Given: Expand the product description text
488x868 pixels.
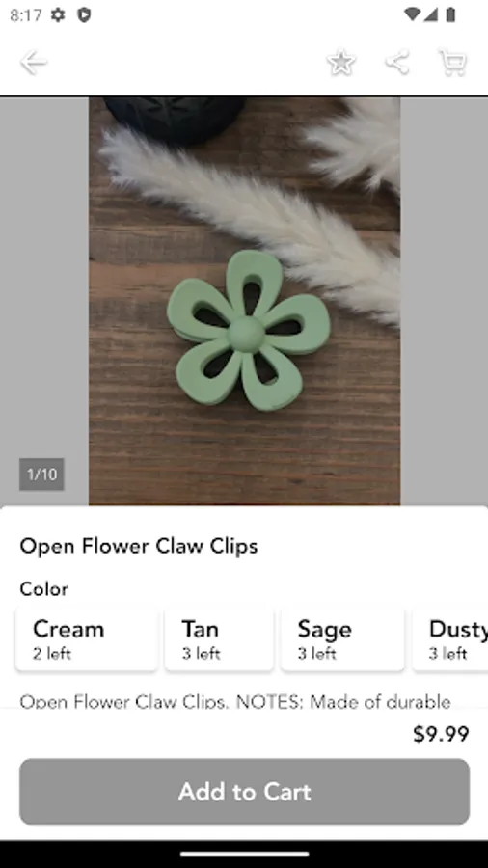Looking at the screenshot, I should [x=235, y=701].
